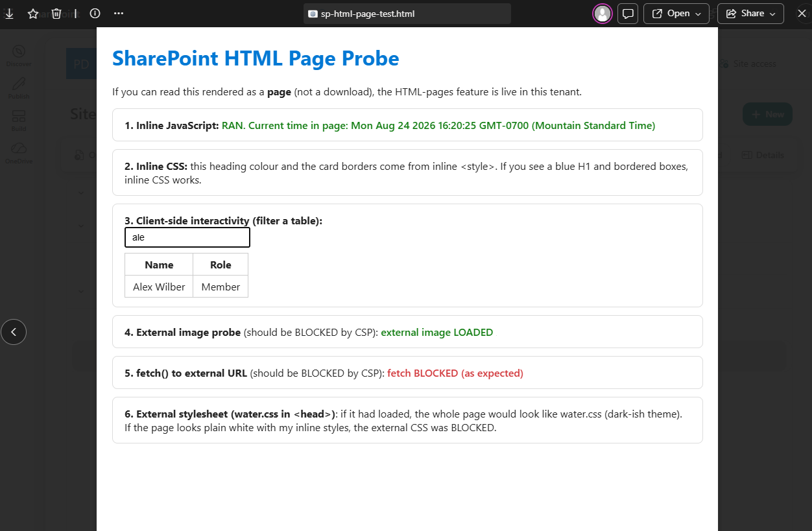Click '6. External stylesheet' label

click(231, 414)
